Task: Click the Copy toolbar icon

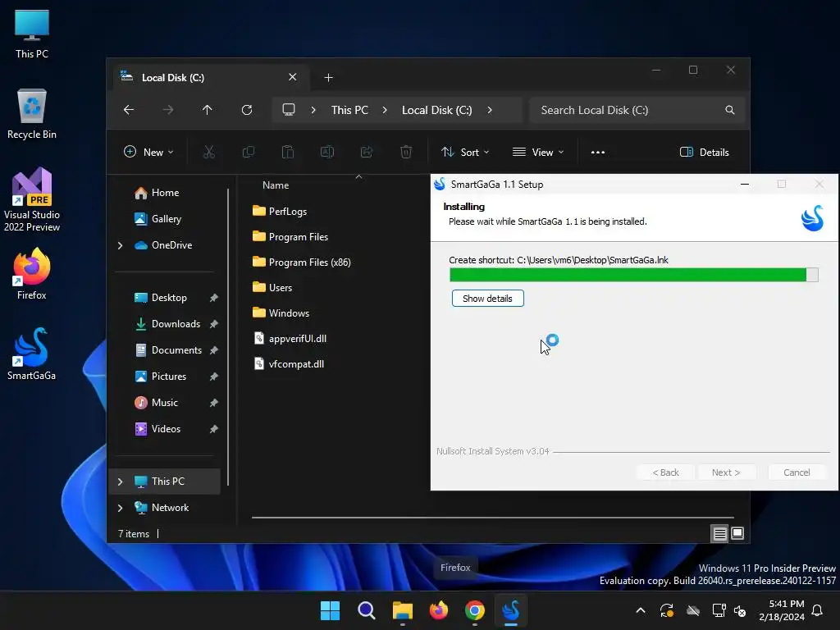Action: [x=249, y=152]
